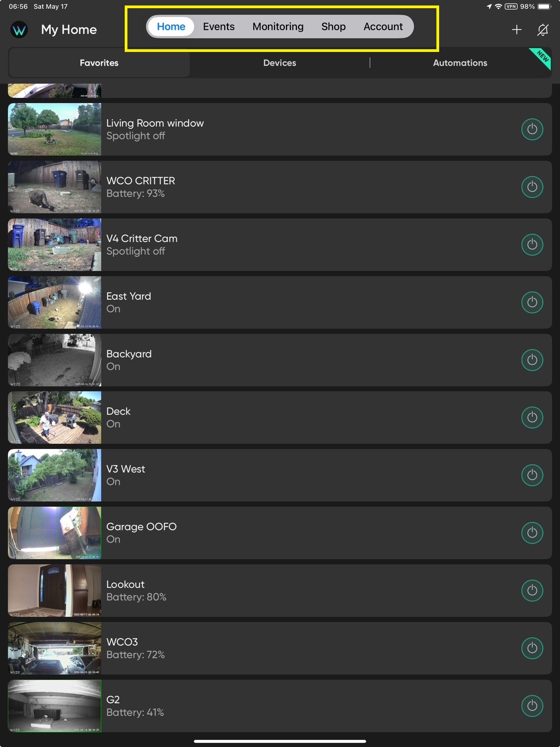Tap the plus icon to add device
560x747 pixels.
516,30
